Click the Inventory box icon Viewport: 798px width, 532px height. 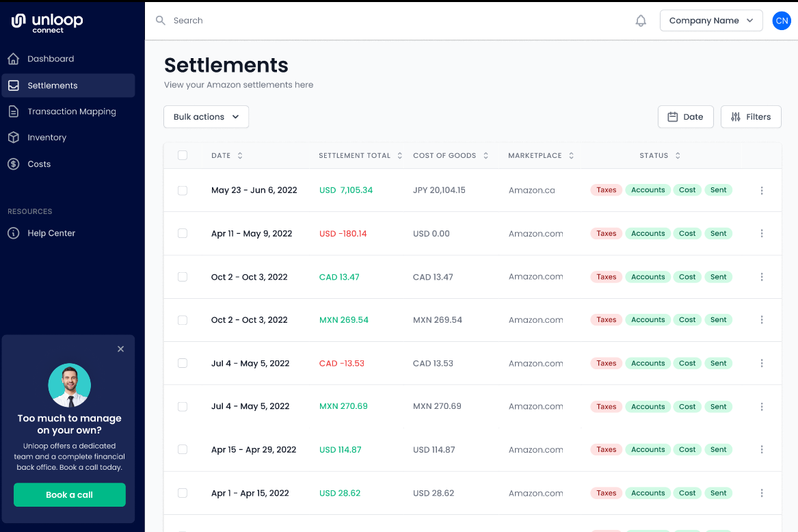[x=14, y=137]
